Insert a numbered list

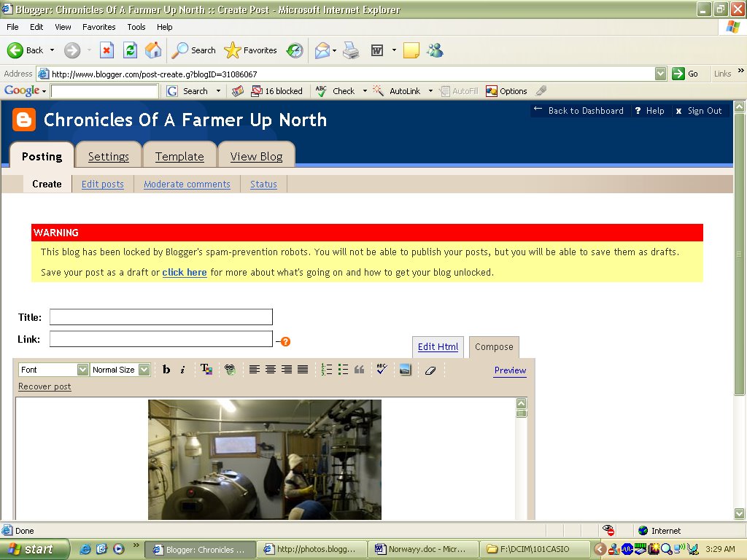coord(327,370)
